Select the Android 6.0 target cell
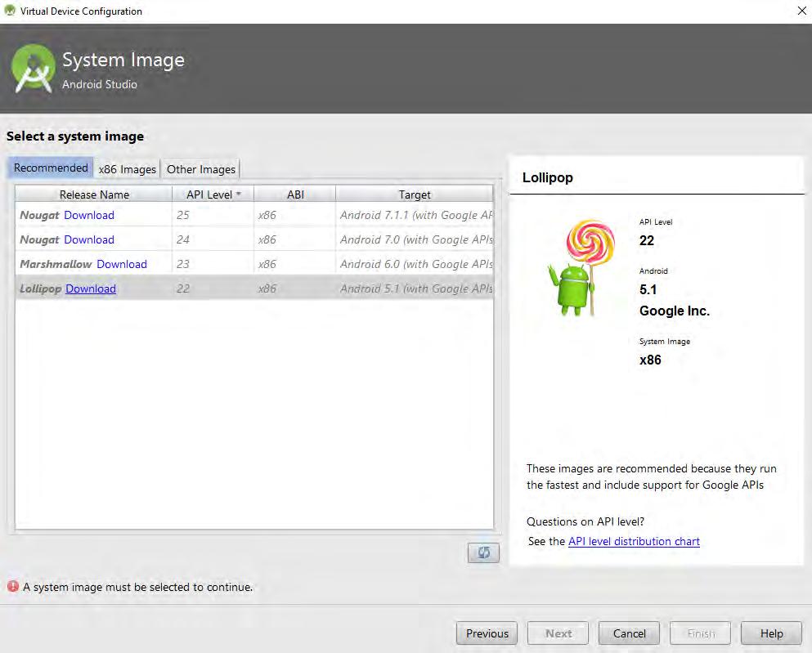Viewport: 812px width, 653px height. [415, 264]
